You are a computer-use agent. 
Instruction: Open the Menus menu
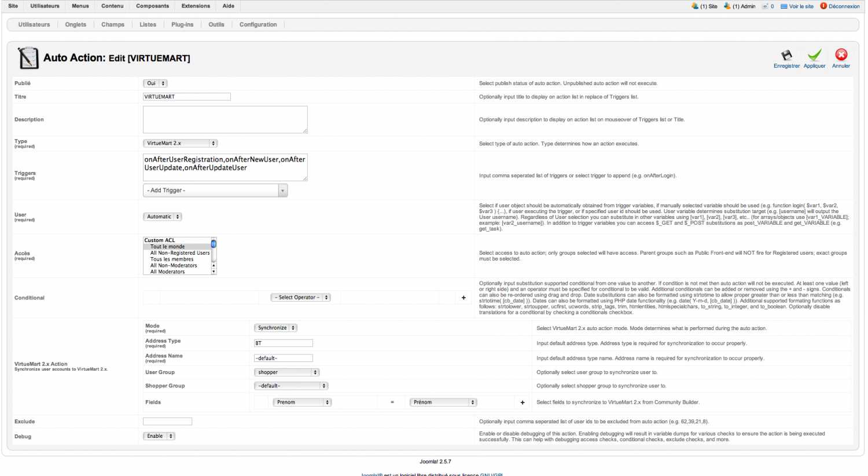click(80, 6)
